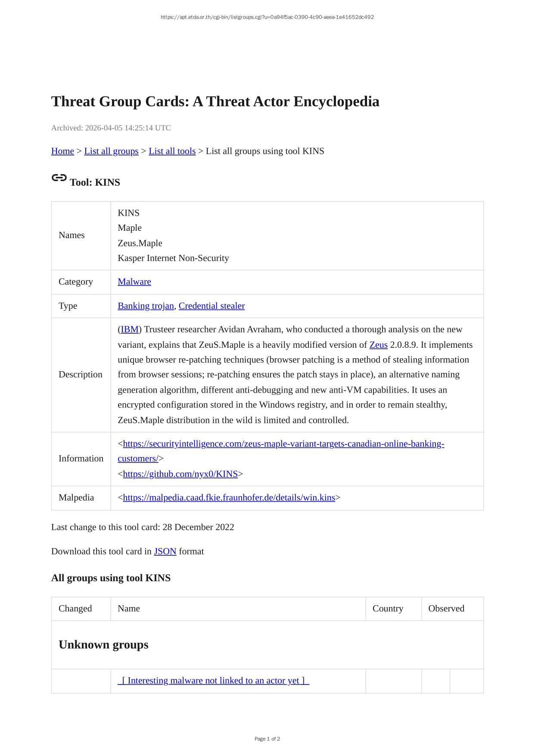The width and height of the screenshot is (535, 756).
Task: Click the Observed column header
Action: (446, 608)
